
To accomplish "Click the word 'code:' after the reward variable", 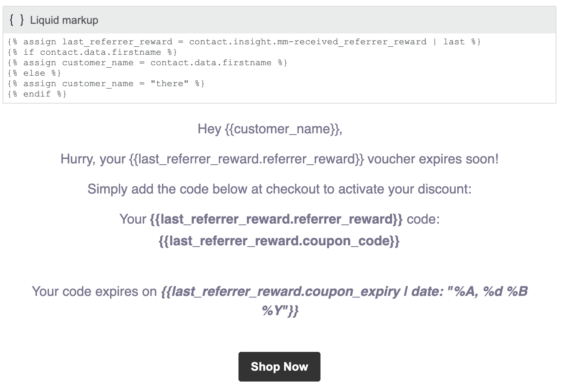I will point(423,219).
